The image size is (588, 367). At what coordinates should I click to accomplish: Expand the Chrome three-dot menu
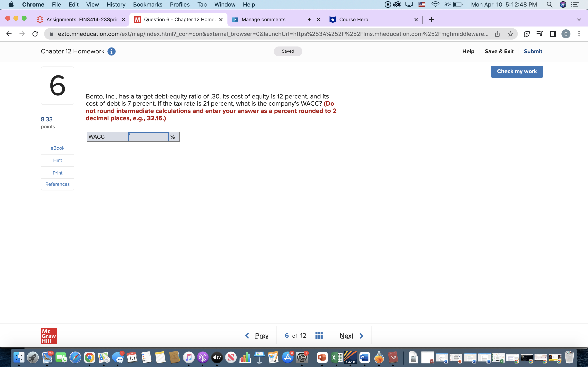point(579,34)
